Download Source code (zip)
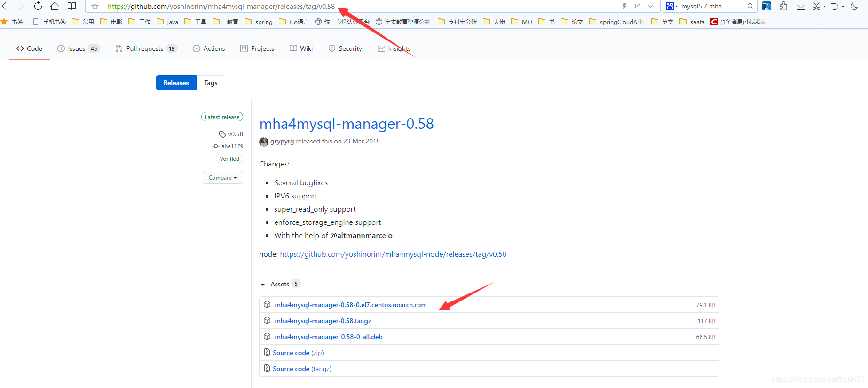The width and height of the screenshot is (868, 388). pyautogui.click(x=298, y=353)
